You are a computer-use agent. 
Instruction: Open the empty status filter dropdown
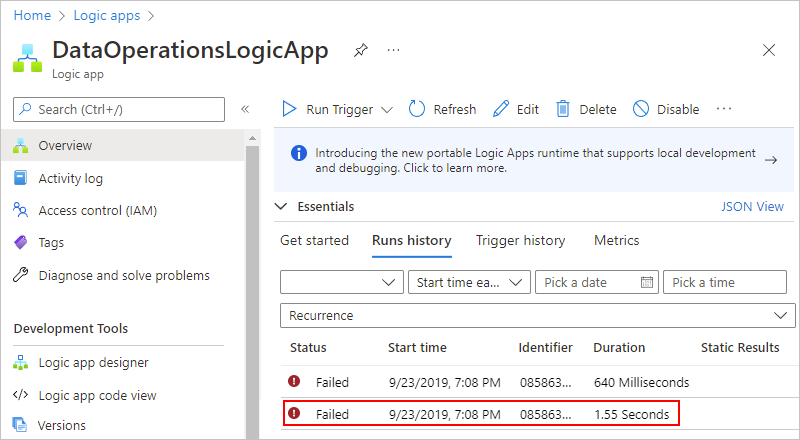tap(342, 282)
